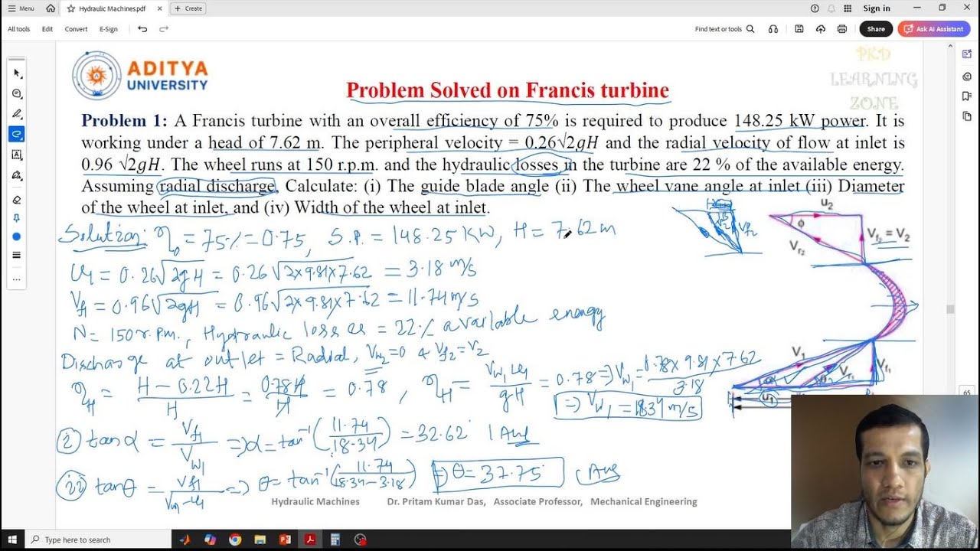Open the E-Sign menu
The width and height of the screenshot is (980, 551).
(109, 29)
